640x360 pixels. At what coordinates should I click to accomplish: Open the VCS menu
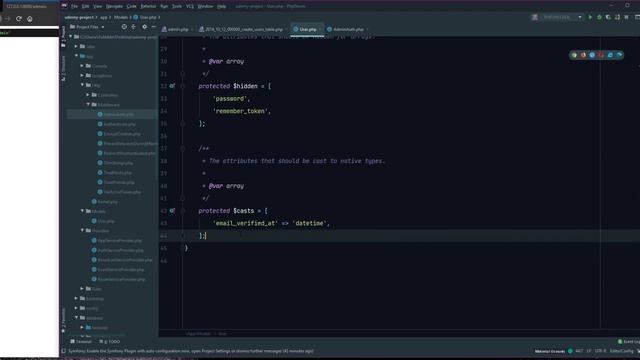[190, 7]
